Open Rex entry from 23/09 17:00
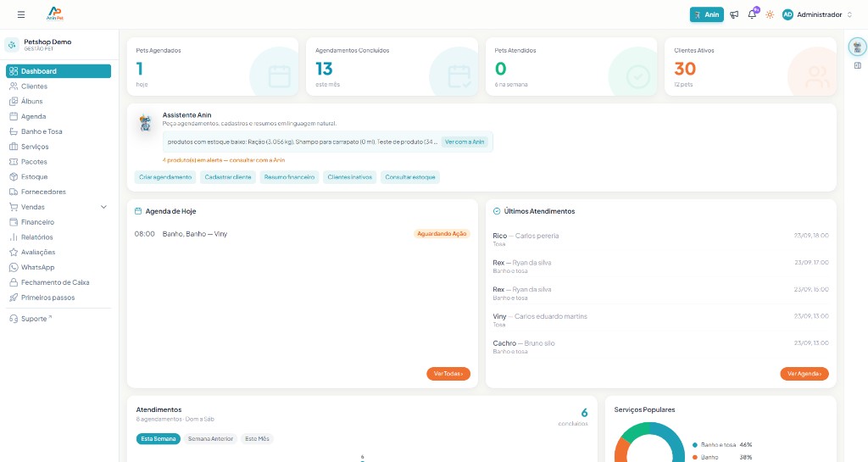The height and width of the screenshot is (462, 868). pyautogui.click(x=661, y=266)
